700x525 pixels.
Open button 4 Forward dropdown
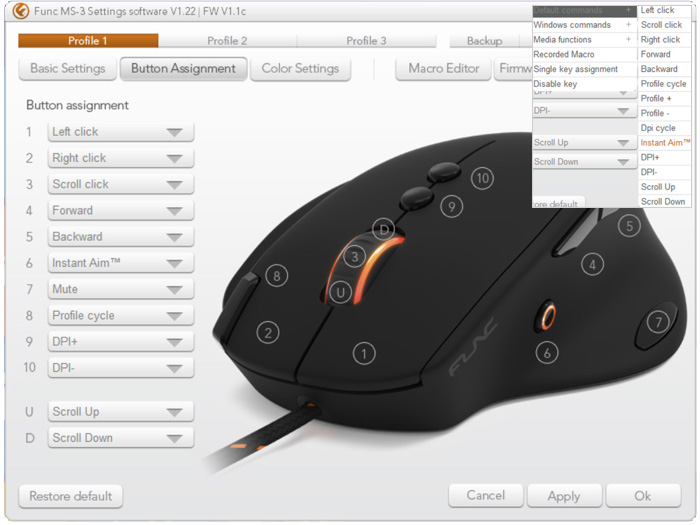121,210
